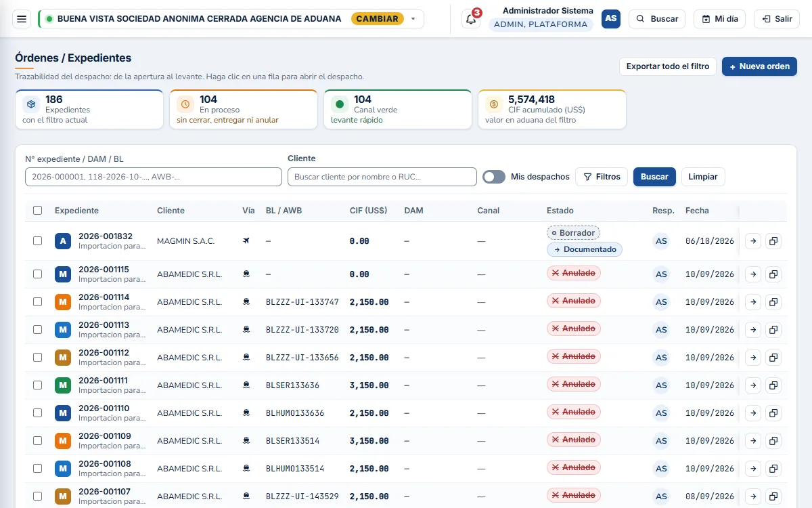Duplicate expediente 2026-001115 with copy icon

click(773, 274)
